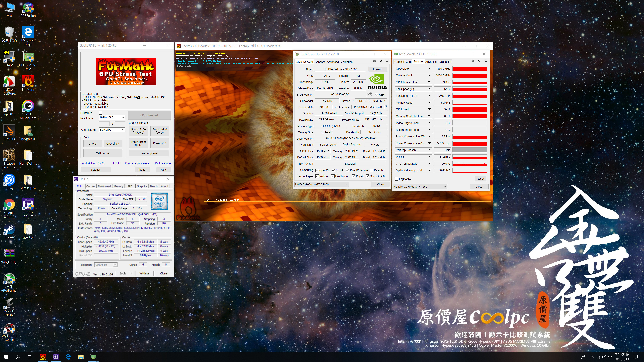Click the BIOS share/upload icon in GPU-Z
The image size is (644, 362).
(x=369, y=94)
